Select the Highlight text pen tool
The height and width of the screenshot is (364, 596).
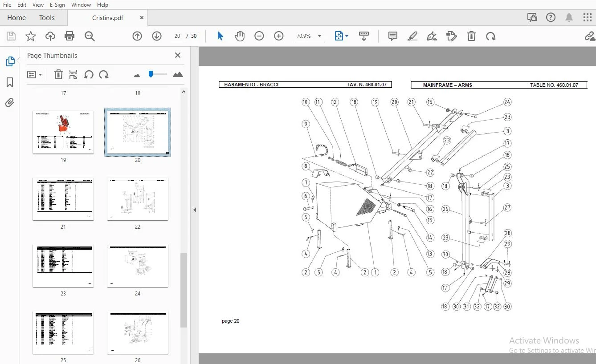point(412,36)
